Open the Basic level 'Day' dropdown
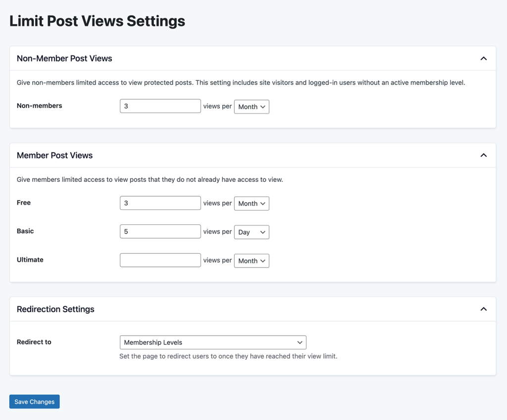 tap(252, 232)
